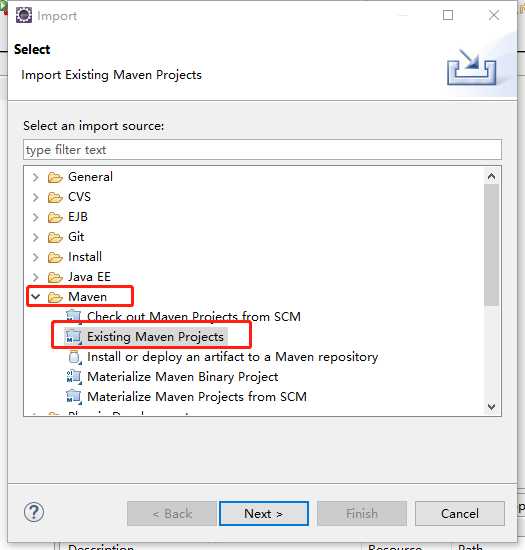
Task: Select the General folder icon
Action: point(55,177)
